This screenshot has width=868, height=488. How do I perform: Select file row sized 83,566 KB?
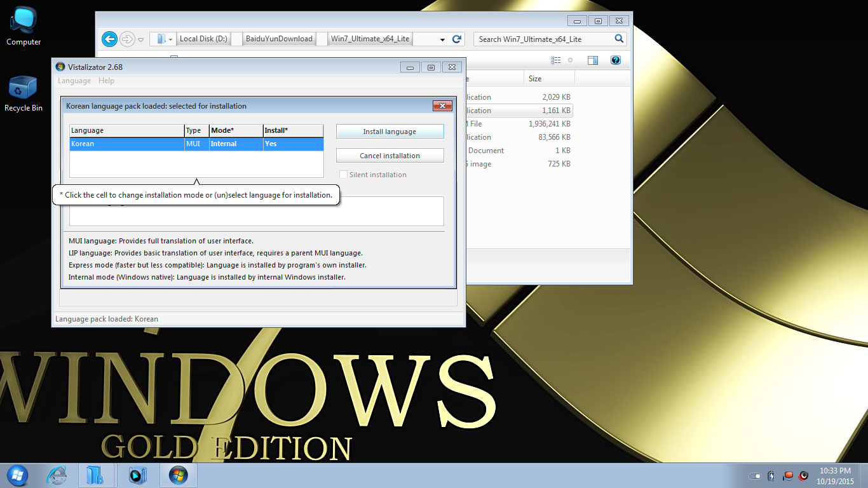[x=519, y=137]
